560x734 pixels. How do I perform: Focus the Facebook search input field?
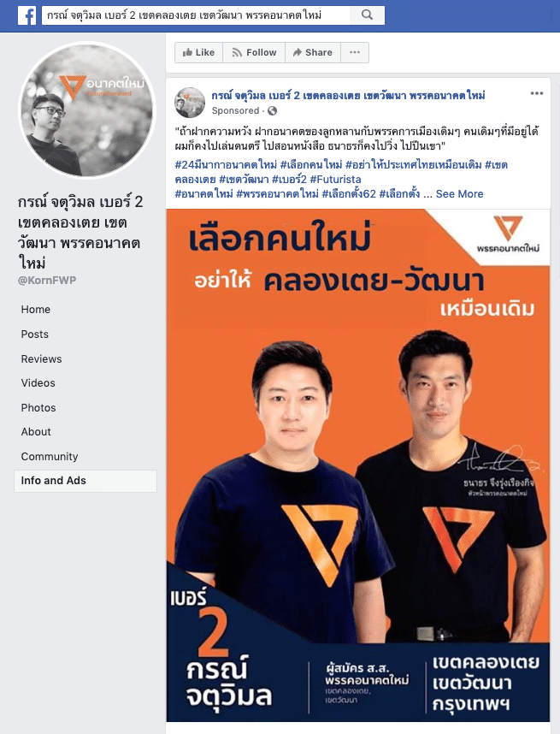[x=196, y=15]
